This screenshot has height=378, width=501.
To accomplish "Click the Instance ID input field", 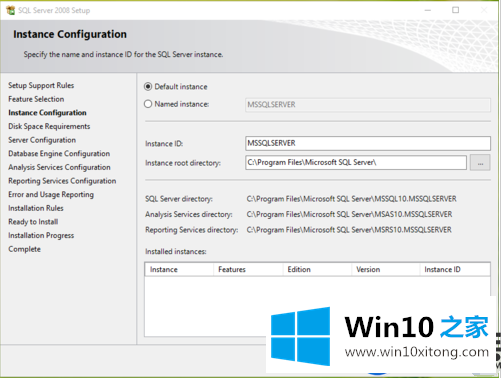I will coord(368,143).
